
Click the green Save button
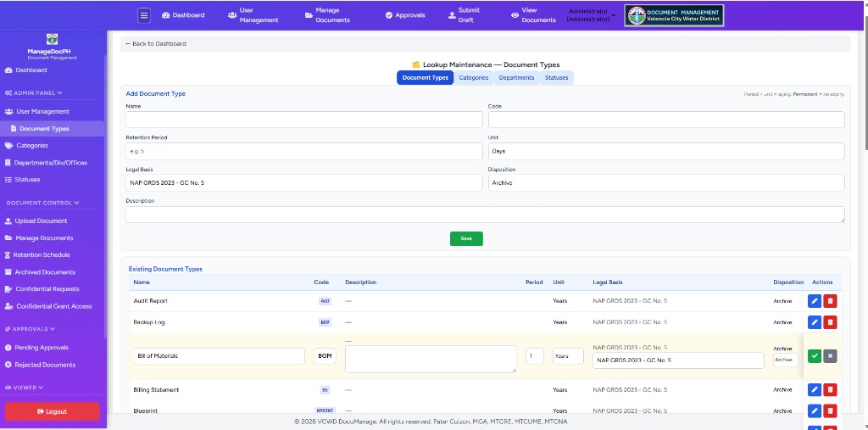(x=466, y=239)
